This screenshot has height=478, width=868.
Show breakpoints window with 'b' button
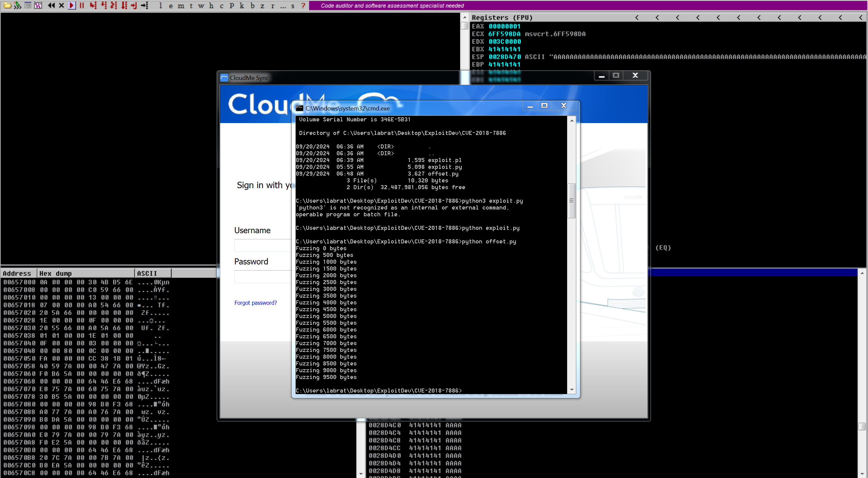252,6
